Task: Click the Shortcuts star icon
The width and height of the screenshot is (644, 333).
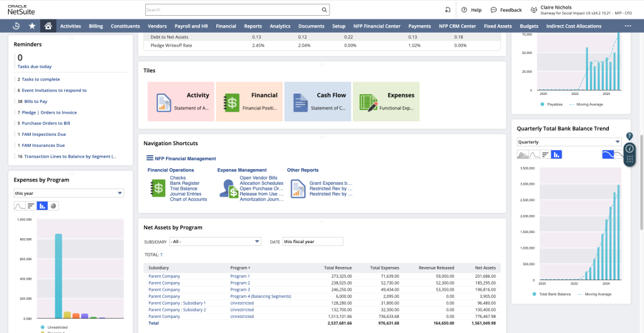Action: pyautogui.click(x=32, y=26)
